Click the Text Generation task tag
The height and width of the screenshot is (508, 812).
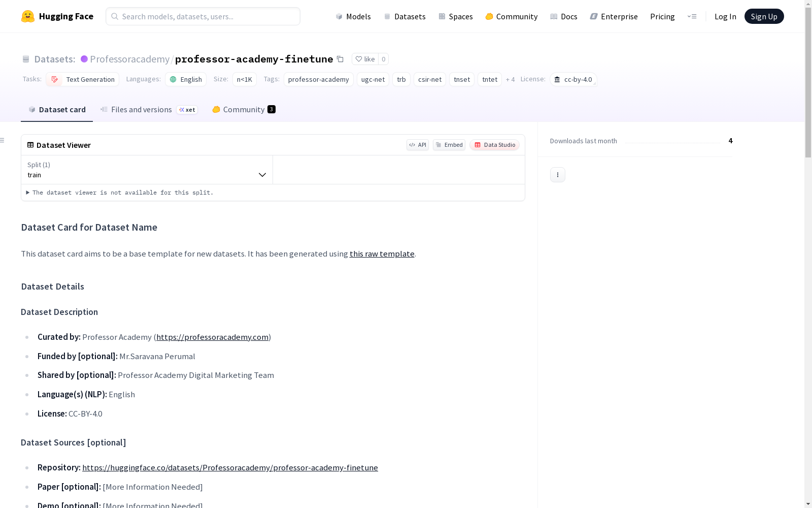point(83,79)
